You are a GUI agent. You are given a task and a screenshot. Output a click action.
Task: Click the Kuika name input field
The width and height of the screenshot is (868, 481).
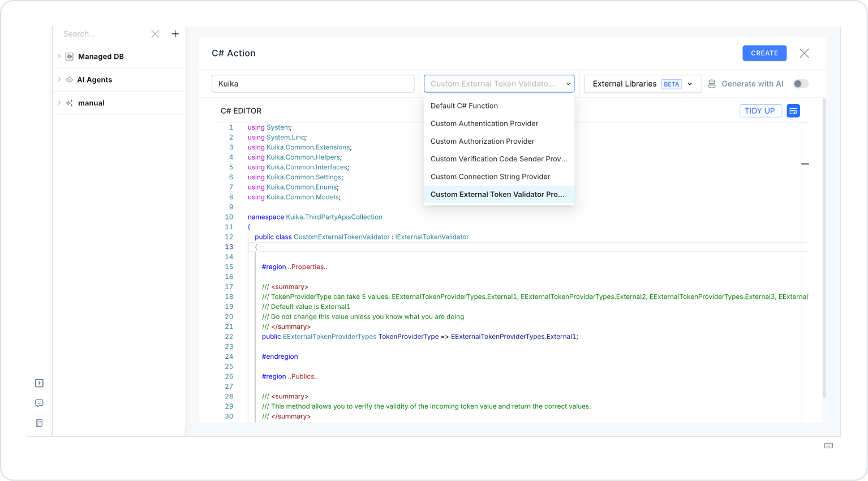click(x=313, y=84)
